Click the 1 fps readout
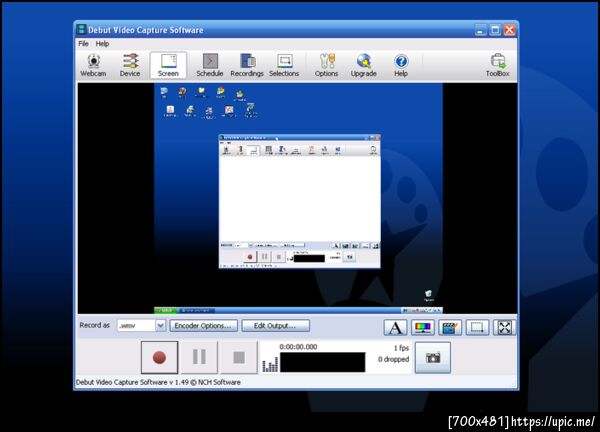Image resolution: width=600 pixels, height=432 pixels. click(401, 348)
